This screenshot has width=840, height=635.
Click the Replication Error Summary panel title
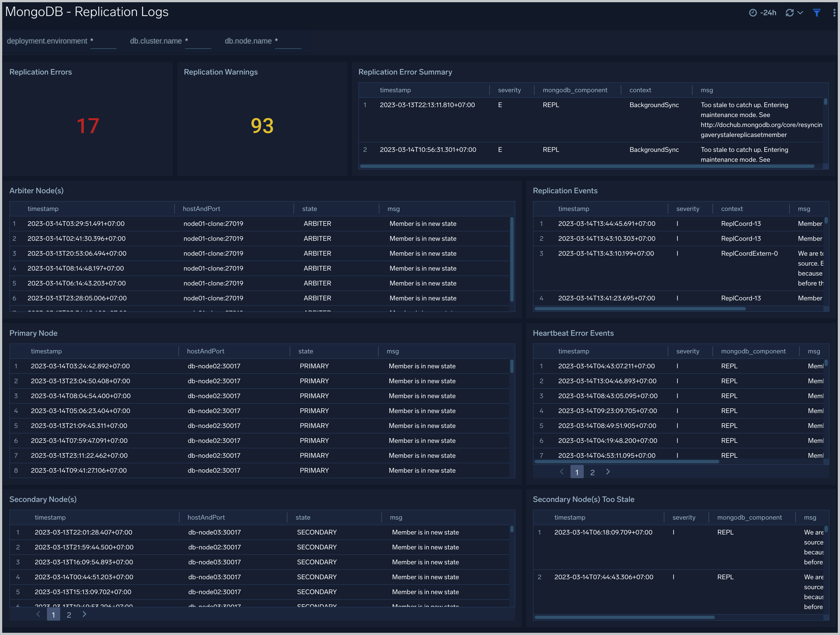405,72
